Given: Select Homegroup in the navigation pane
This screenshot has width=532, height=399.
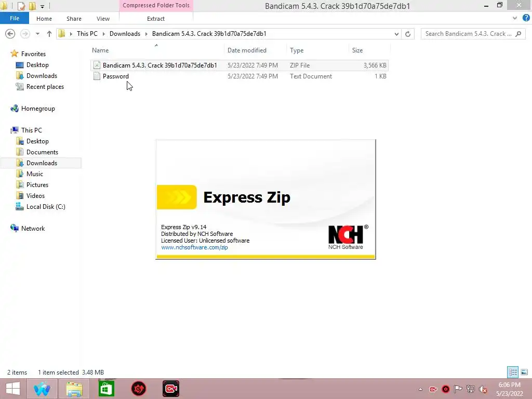Looking at the screenshot, I should [37, 109].
